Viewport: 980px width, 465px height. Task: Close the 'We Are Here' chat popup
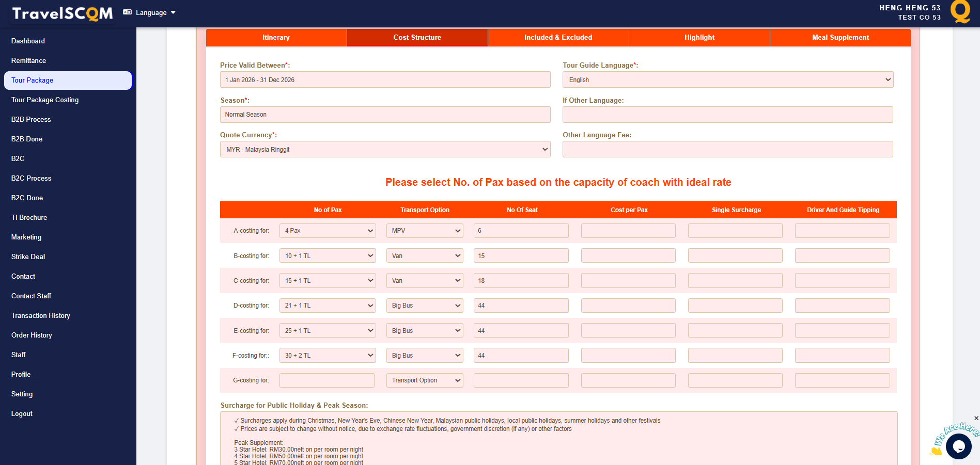pos(976,418)
